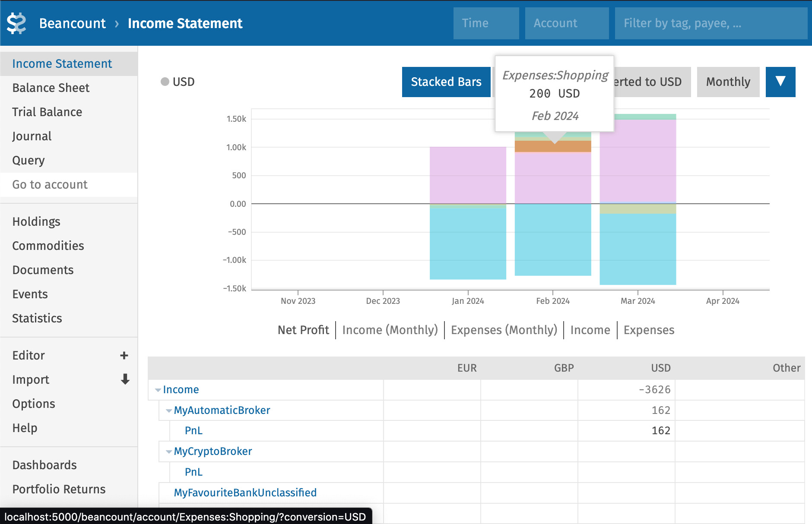Open the MyAutomaticBroker account link

(222, 410)
